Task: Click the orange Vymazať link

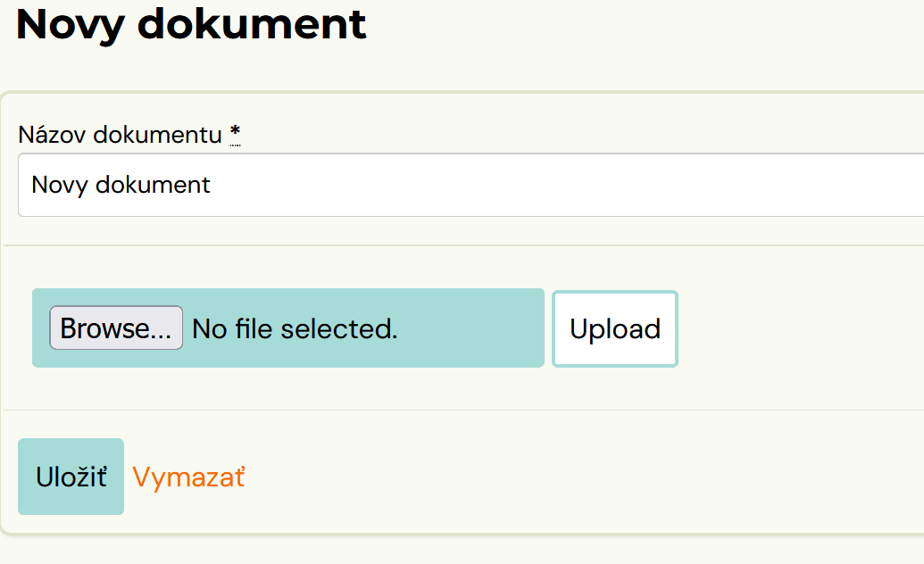Action: click(x=188, y=477)
